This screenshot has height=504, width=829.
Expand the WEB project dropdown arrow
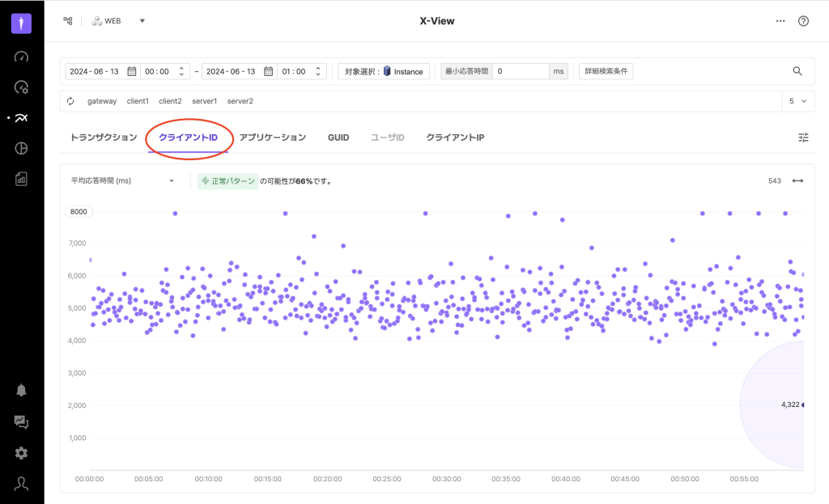click(142, 21)
